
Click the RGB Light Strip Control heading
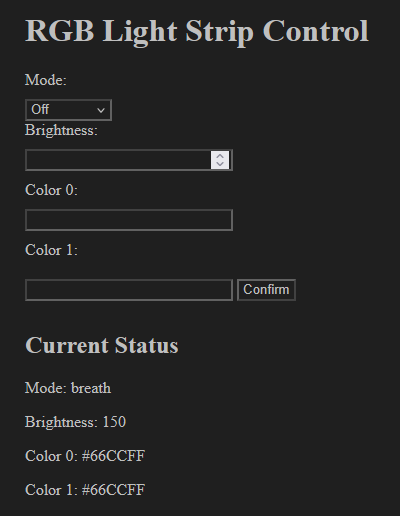pyautogui.click(x=197, y=31)
